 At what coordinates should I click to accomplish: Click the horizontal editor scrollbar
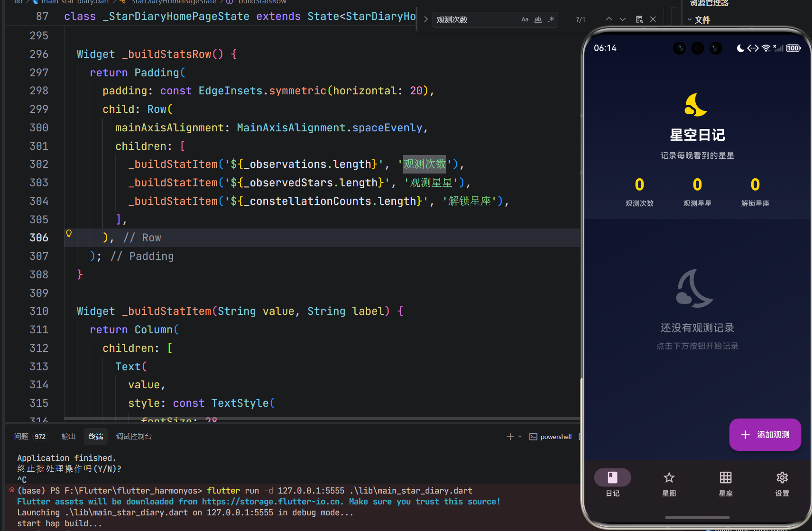click(323, 419)
